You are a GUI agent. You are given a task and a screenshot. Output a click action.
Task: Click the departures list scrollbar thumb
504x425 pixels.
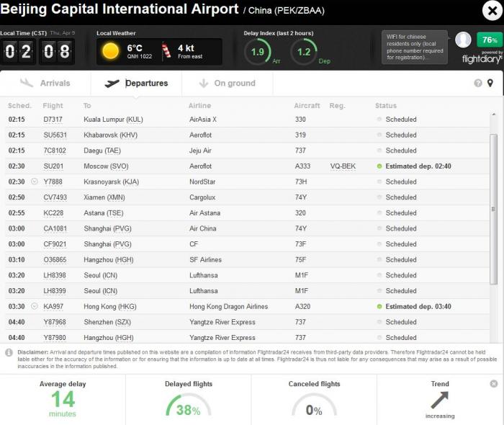click(493, 210)
